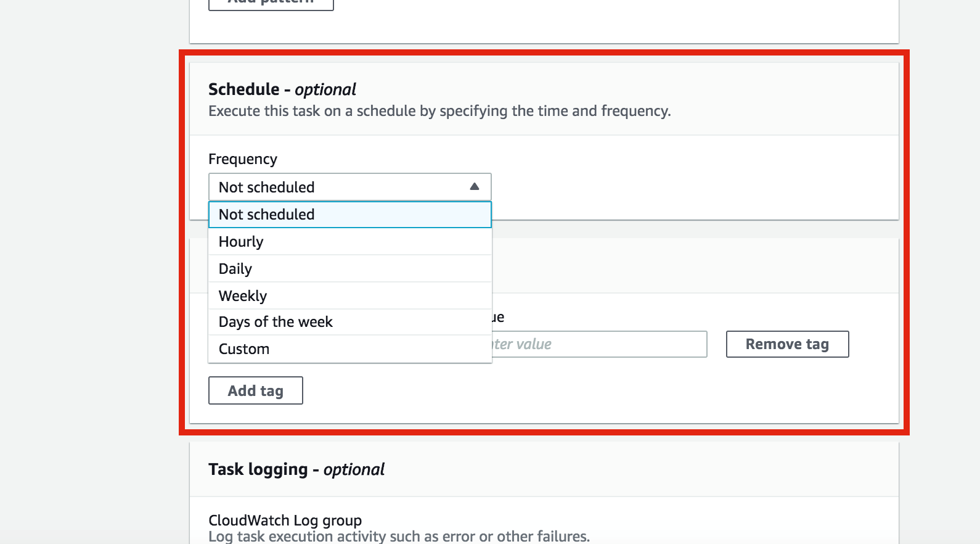Select 'Weekly' as the schedule frequency
Image resolution: width=980 pixels, height=544 pixels.
[242, 295]
